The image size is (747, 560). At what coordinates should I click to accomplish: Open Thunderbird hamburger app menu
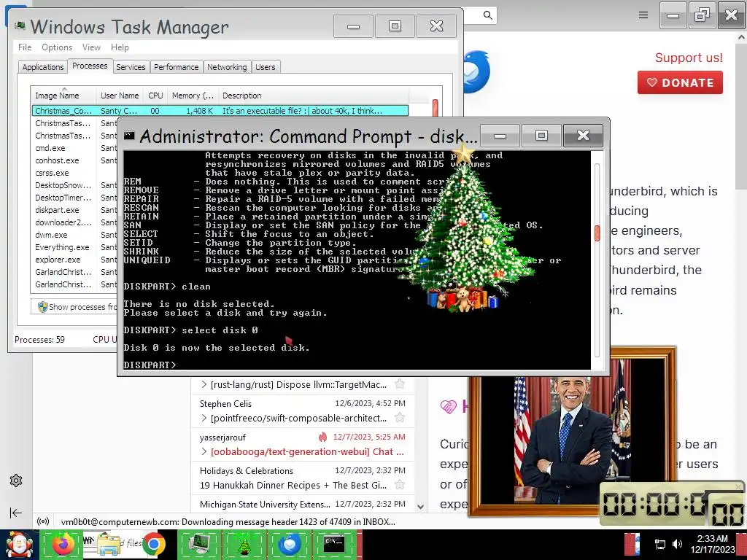(643, 15)
